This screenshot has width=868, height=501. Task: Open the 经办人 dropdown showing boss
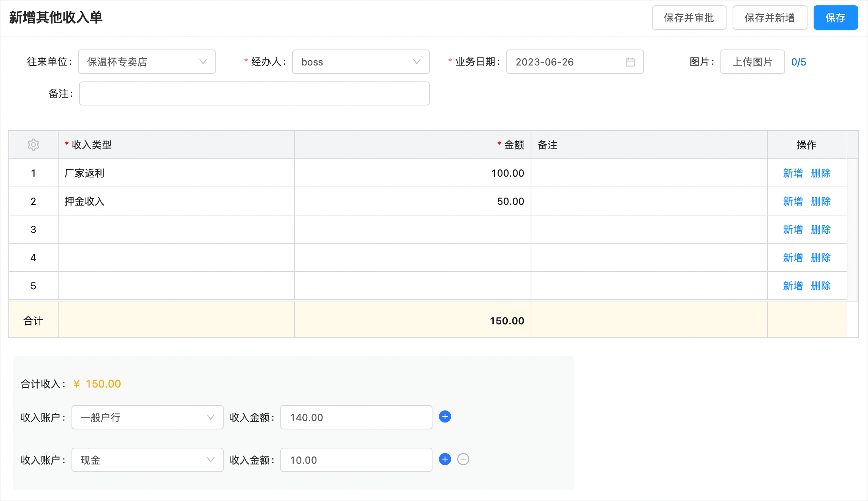361,62
